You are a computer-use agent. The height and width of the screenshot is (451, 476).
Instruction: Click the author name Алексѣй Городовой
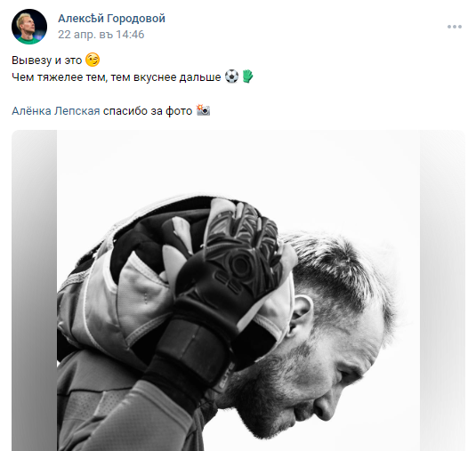click(x=111, y=18)
